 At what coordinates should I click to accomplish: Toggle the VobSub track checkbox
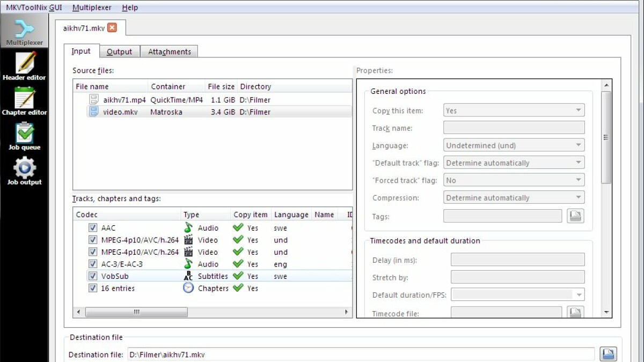[x=93, y=276]
